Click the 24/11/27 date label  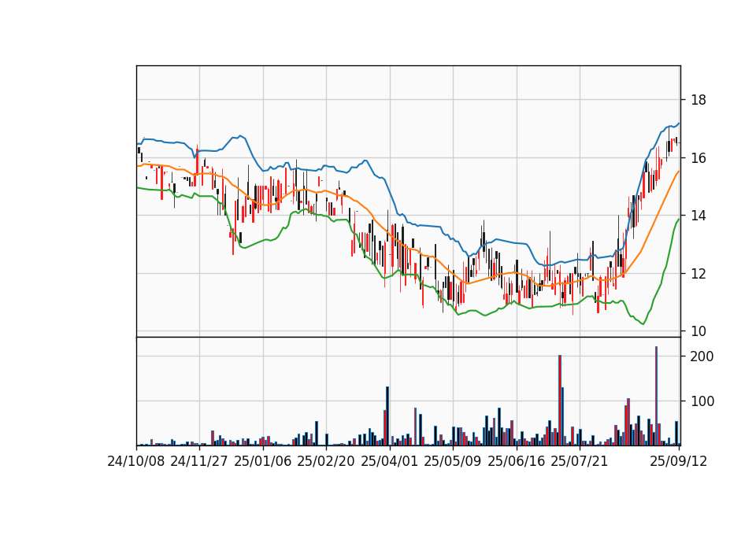[x=199, y=461]
